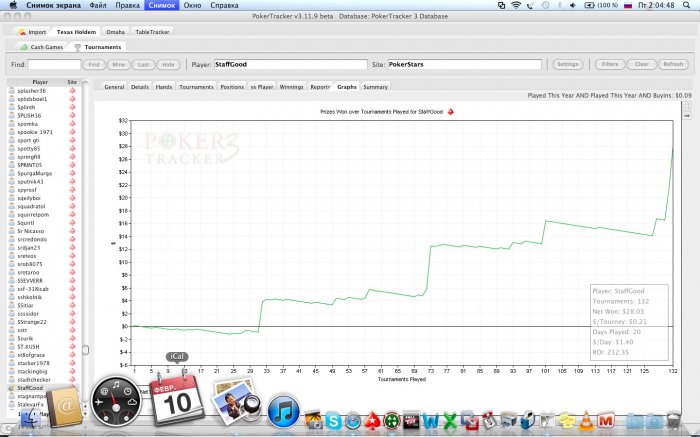
Task: Click the Find button
Action: click(94, 64)
